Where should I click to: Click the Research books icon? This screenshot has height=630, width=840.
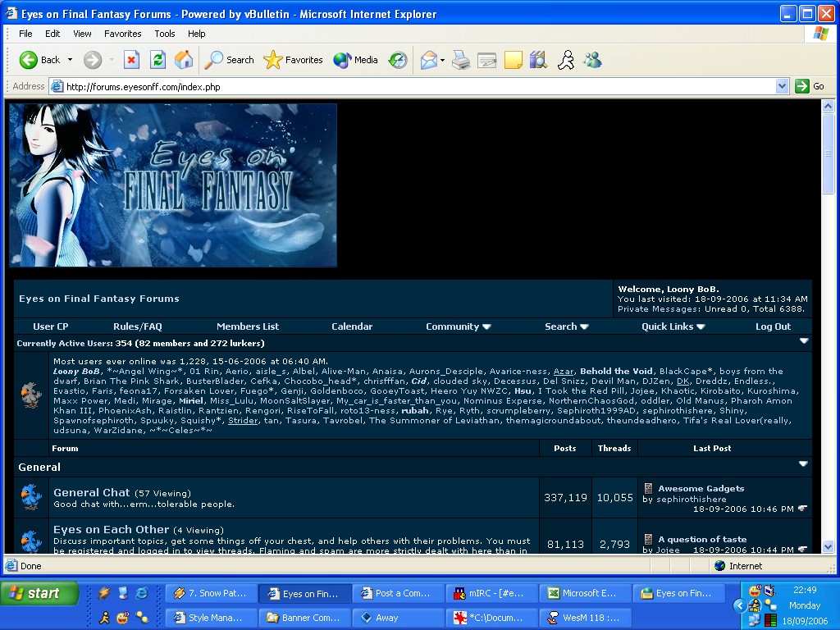538,60
